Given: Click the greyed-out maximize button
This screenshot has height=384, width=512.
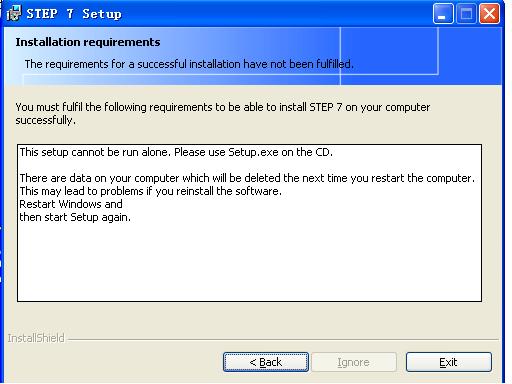Looking at the screenshot, I should pos(466,14).
